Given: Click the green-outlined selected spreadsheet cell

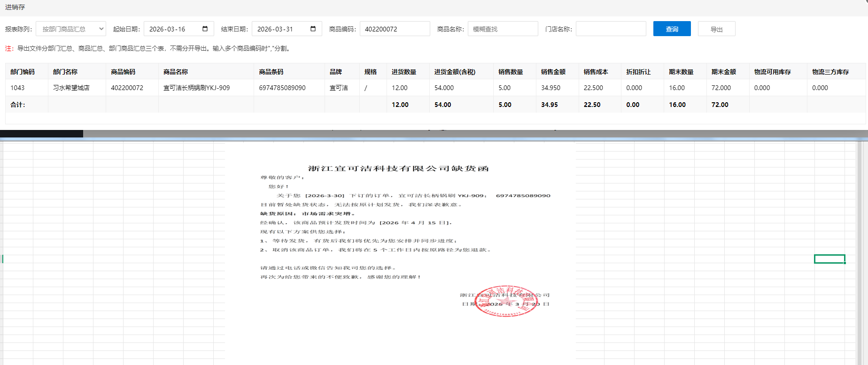Looking at the screenshot, I should coord(829,259).
